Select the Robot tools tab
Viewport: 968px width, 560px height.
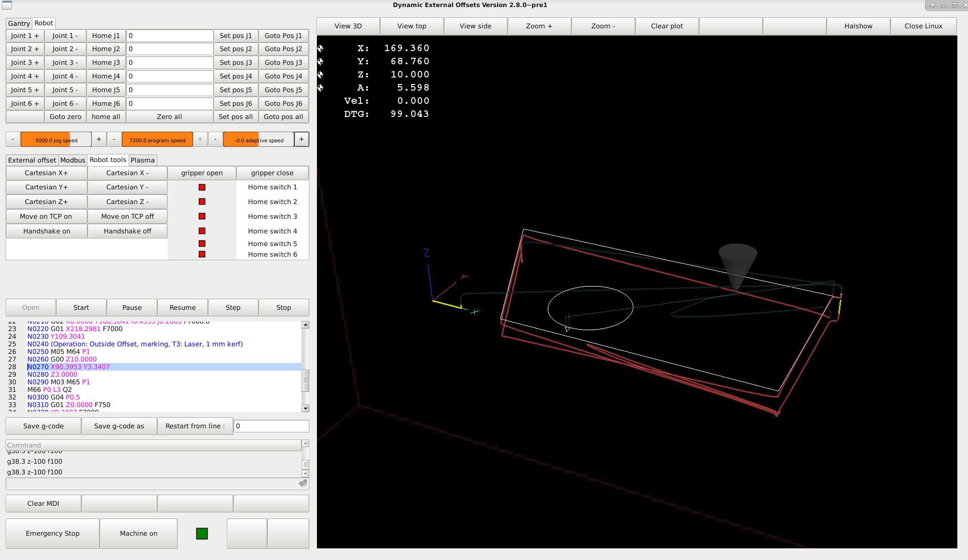(108, 159)
